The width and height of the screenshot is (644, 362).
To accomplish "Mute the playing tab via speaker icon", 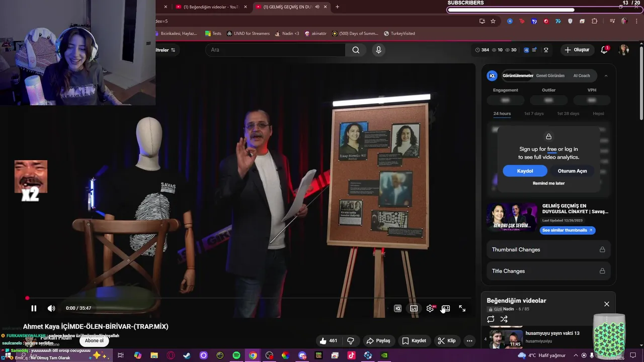I will pos(317,7).
